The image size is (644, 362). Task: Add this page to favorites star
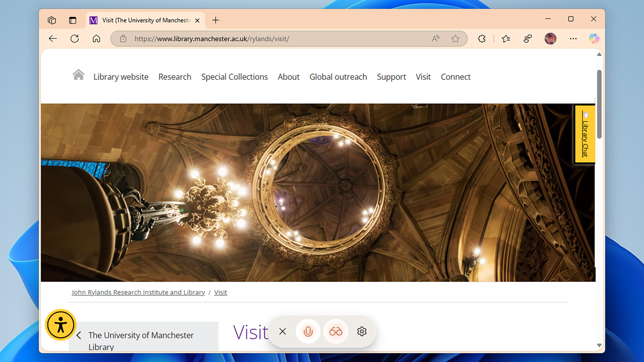(x=455, y=39)
